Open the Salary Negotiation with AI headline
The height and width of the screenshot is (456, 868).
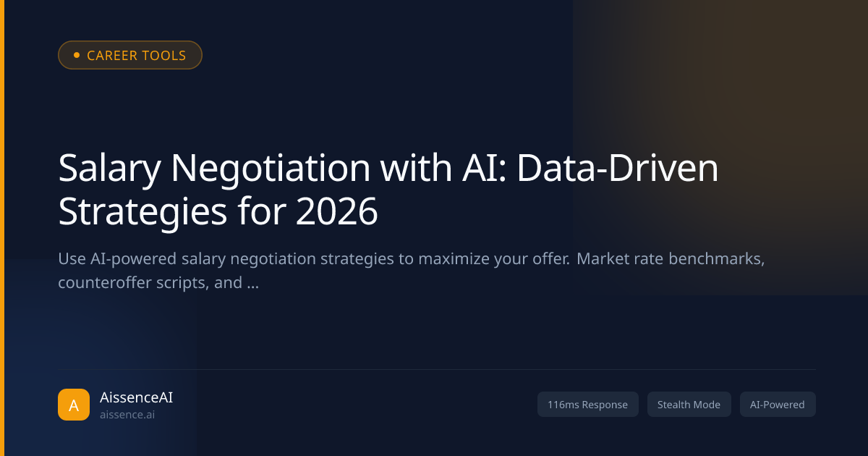[x=389, y=190]
